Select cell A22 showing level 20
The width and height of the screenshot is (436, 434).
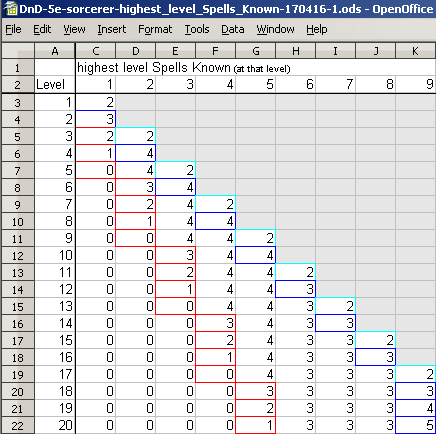55,425
